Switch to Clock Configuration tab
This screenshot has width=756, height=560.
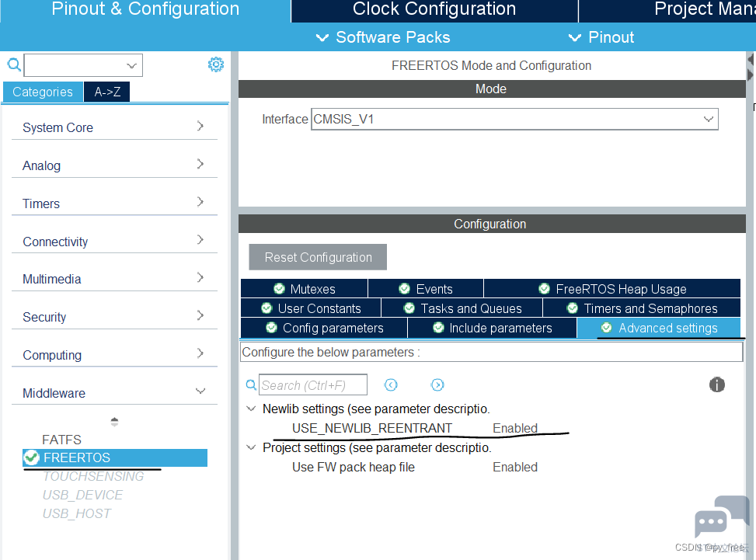coord(434,11)
